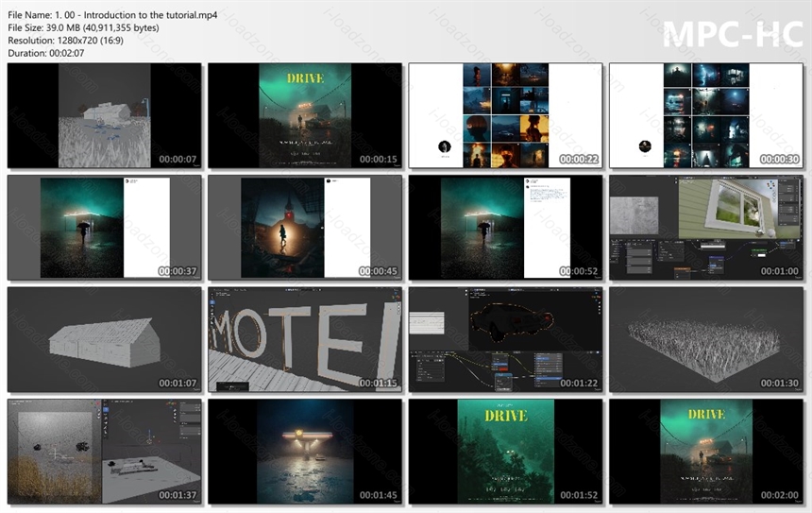Open the final DRIVE poster thumbnail at 00:02:00
Image resolution: width=812 pixels, height=513 pixels.
[706, 452]
